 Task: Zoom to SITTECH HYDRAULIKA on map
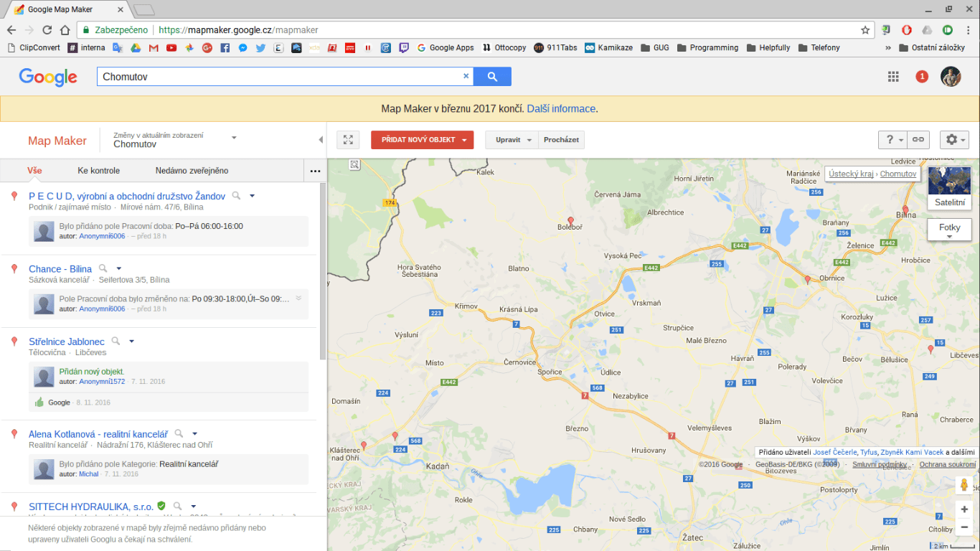point(177,506)
